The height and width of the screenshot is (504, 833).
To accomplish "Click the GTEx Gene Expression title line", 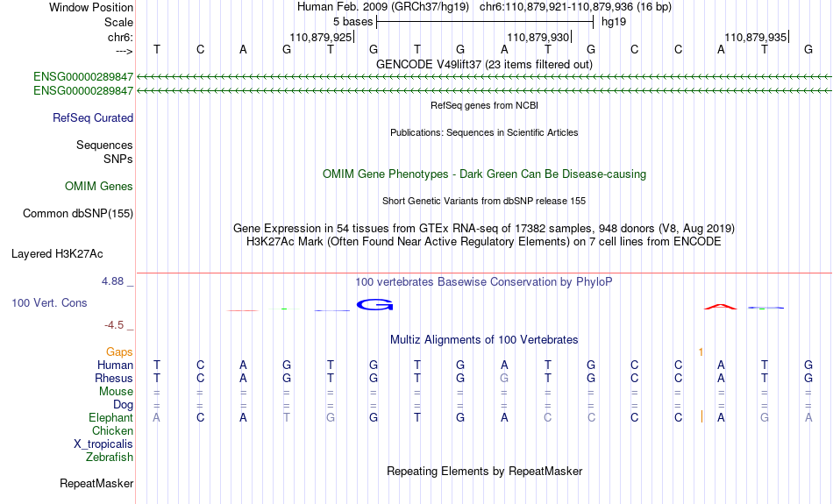I will coord(484,229).
